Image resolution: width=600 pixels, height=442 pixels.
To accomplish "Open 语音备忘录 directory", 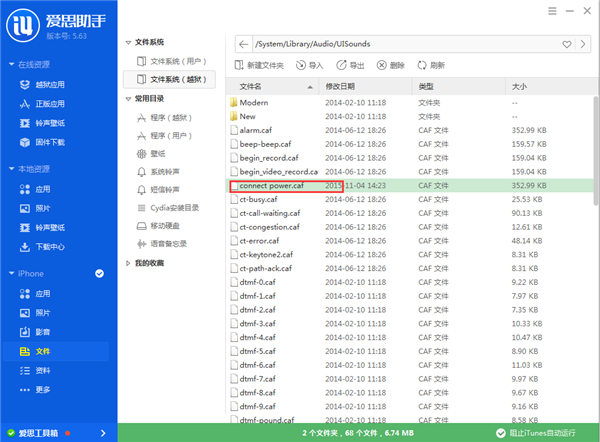I will pos(162,244).
